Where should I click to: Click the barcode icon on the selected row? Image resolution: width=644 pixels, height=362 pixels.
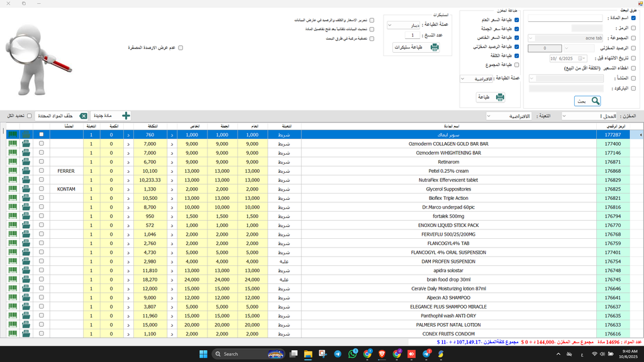[x=13, y=134]
